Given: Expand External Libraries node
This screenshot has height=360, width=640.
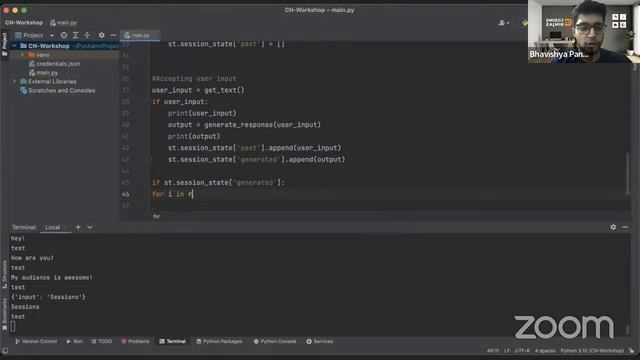Looking at the screenshot, I should coord(14,82).
